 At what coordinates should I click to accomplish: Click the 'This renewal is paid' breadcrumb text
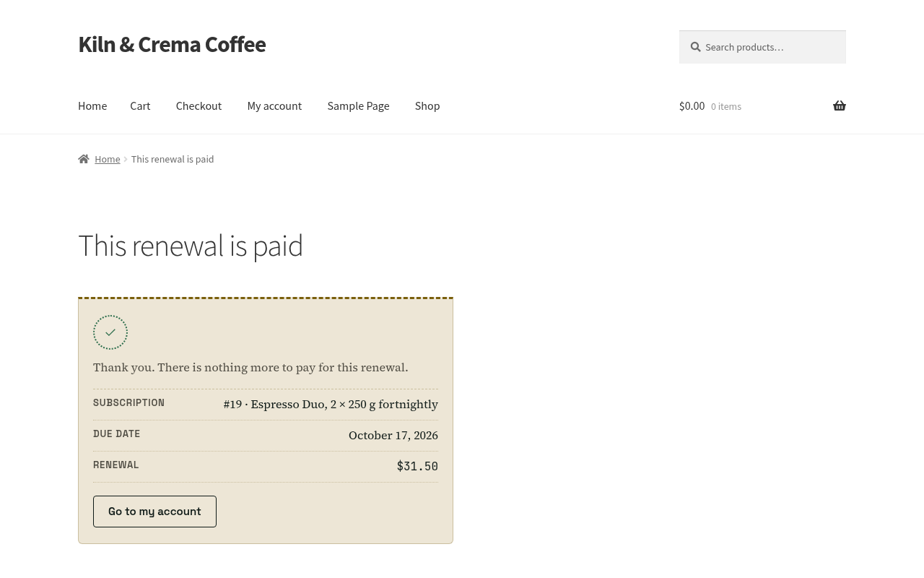[x=173, y=159]
